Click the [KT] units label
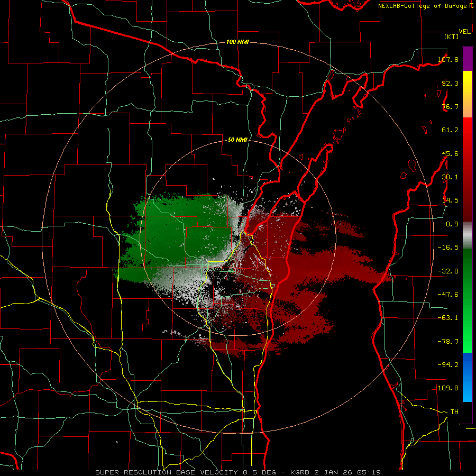This screenshot has height=476, width=476. [452, 36]
